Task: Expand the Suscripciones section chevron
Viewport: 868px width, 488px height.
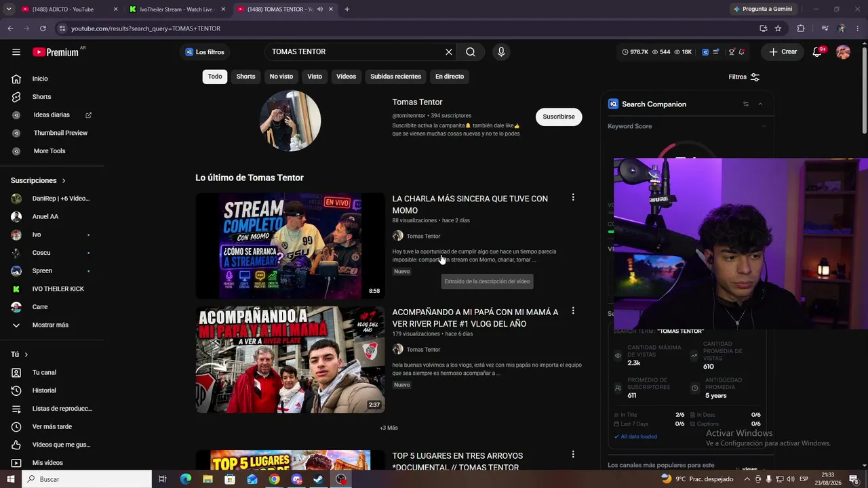Action: tap(64, 181)
